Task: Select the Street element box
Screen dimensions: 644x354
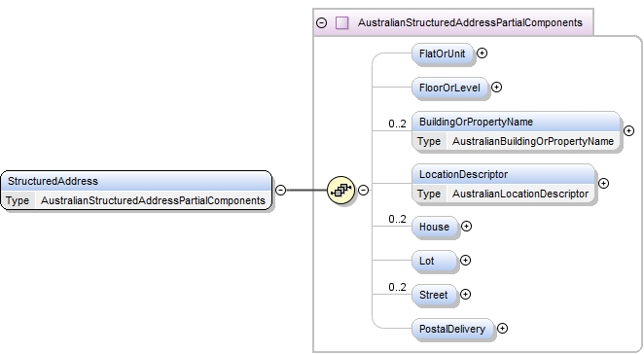Action: pos(434,295)
